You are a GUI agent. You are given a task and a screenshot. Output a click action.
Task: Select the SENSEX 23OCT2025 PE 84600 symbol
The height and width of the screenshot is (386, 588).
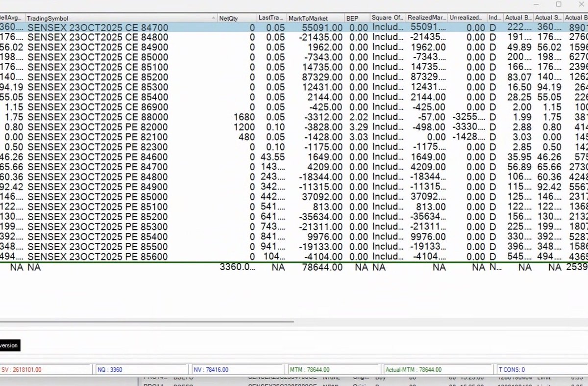point(98,157)
